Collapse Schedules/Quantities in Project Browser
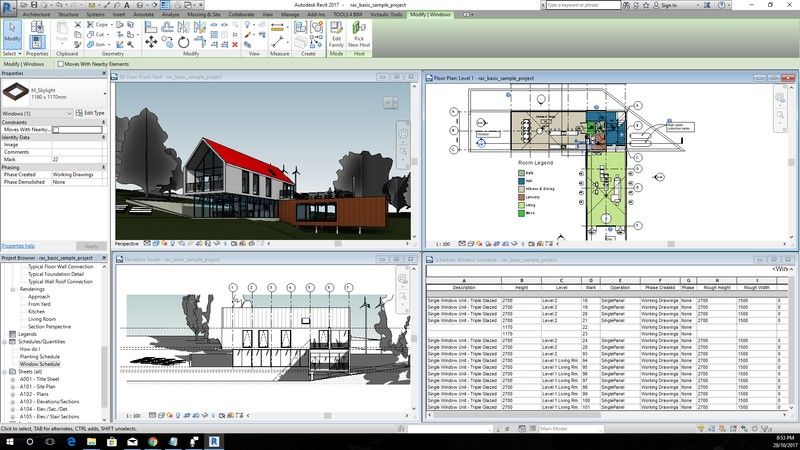Viewport: 800px width, 450px height. tap(5, 342)
